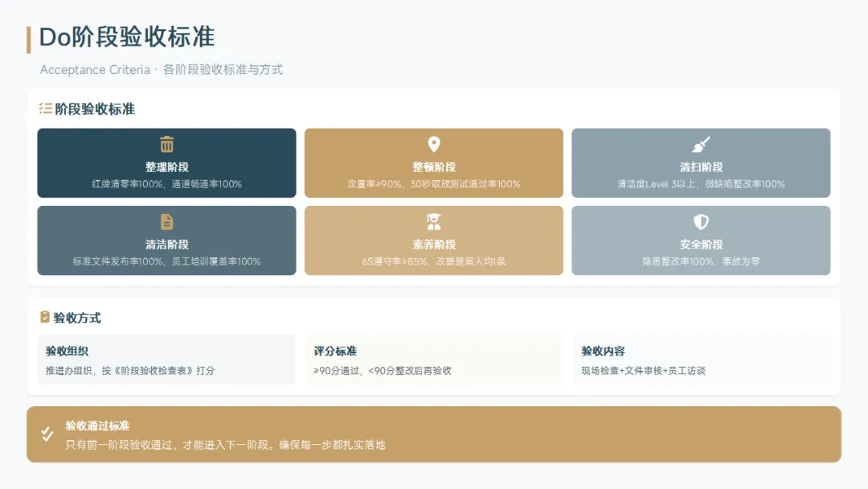Screen dimensions: 868x489
Task: Click text ≥90分通过，<90分整改后再验收
Action: (x=383, y=371)
